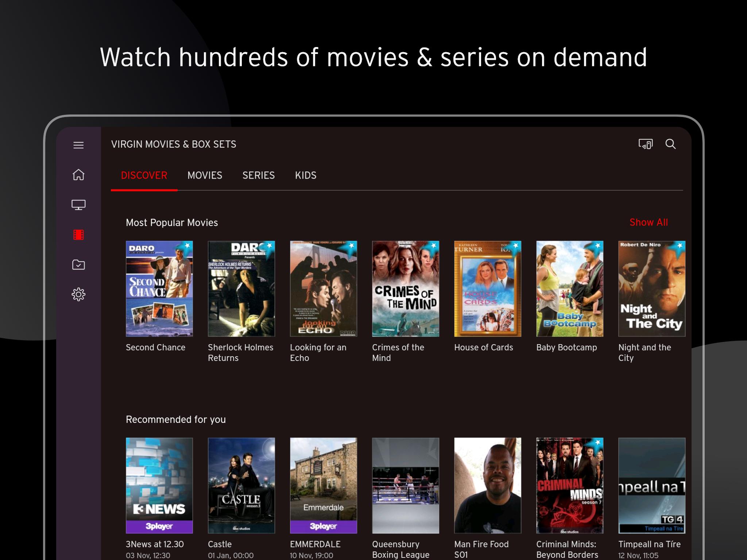Click the Sherlock Holmes Returns title
747x560 pixels.
[x=240, y=353]
